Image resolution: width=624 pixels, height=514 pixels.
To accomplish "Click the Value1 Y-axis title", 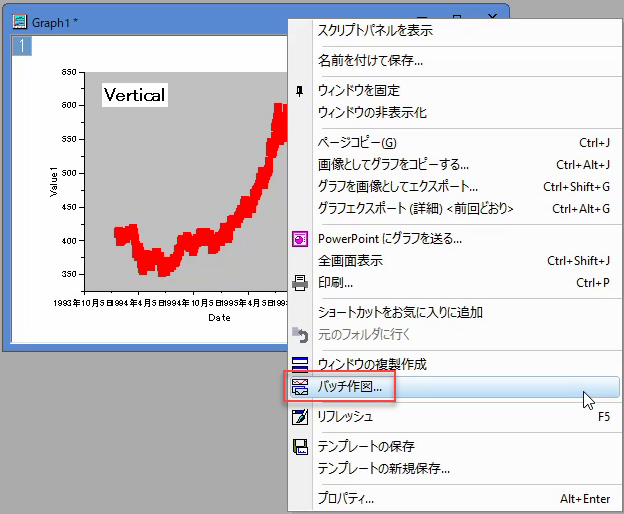I will [53, 182].
